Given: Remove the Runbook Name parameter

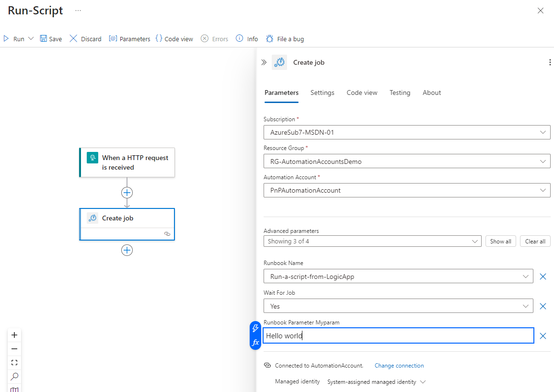Looking at the screenshot, I should (x=543, y=277).
